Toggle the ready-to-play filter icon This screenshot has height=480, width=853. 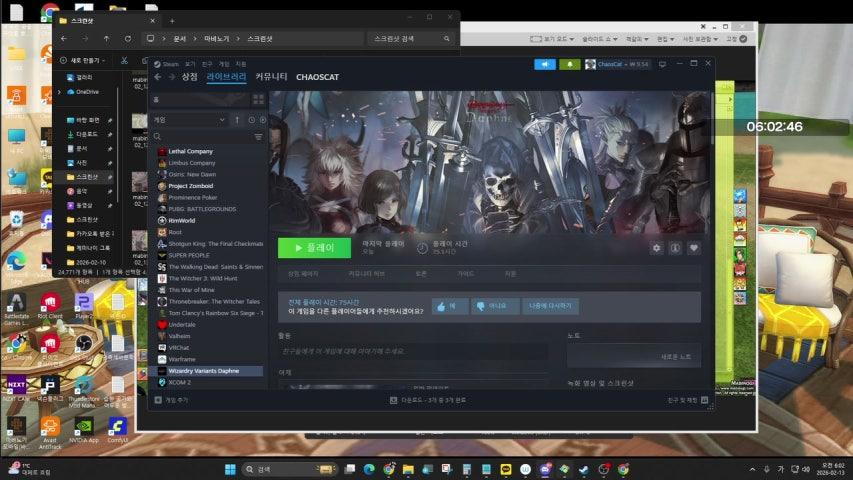click(263, 119)
